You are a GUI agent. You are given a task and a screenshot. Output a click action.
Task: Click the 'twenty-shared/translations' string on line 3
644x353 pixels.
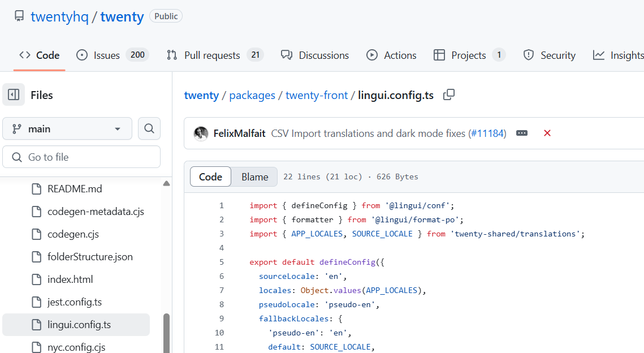click(515, 234)
